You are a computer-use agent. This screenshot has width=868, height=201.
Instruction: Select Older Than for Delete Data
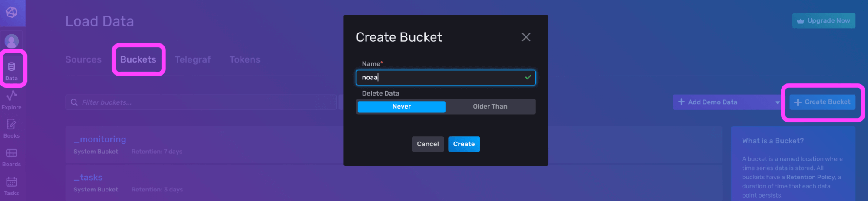point(490,107)
